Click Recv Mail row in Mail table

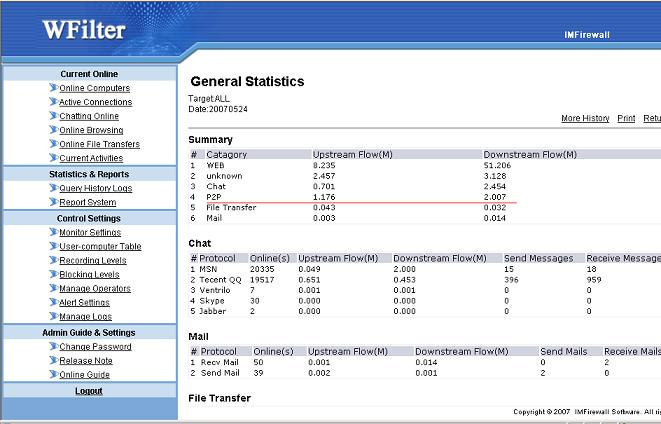point(425,362)
